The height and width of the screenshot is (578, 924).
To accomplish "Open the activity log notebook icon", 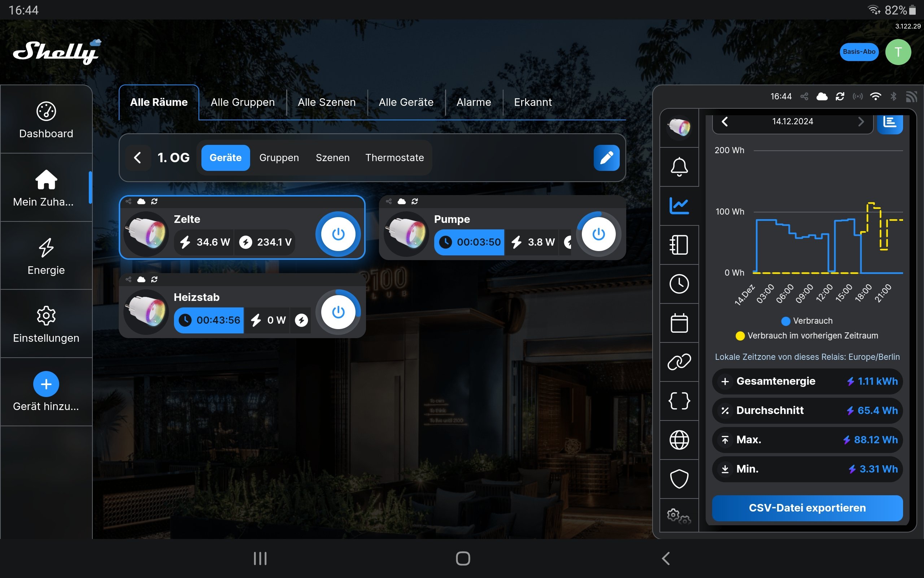I will click(x=679, y=245).
